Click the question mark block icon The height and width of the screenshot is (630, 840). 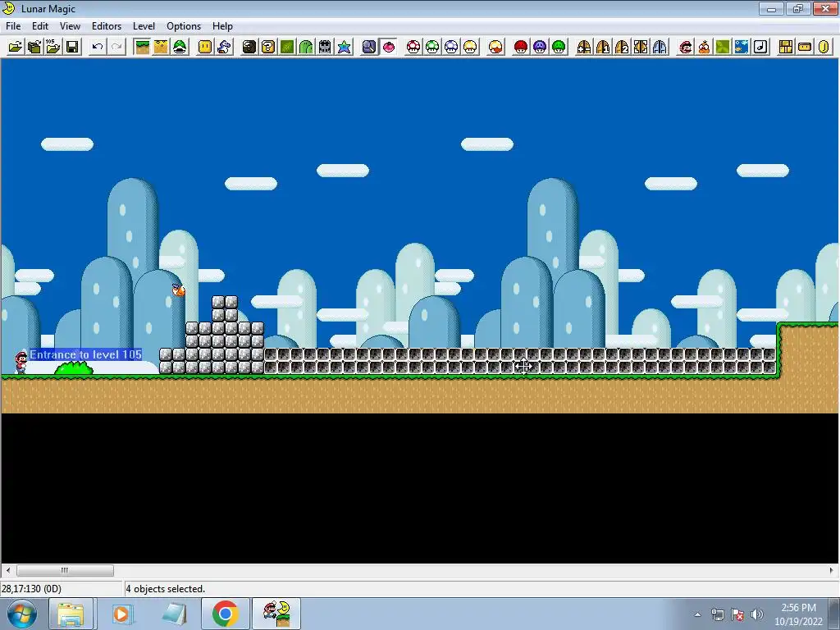click(268, 47)
